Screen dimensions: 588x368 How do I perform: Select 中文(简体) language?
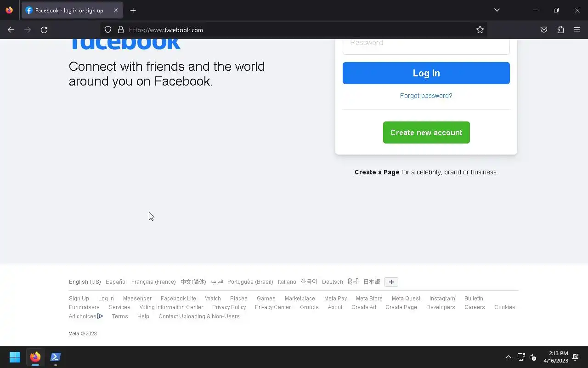pyautogui.click(x=193, y=282)
